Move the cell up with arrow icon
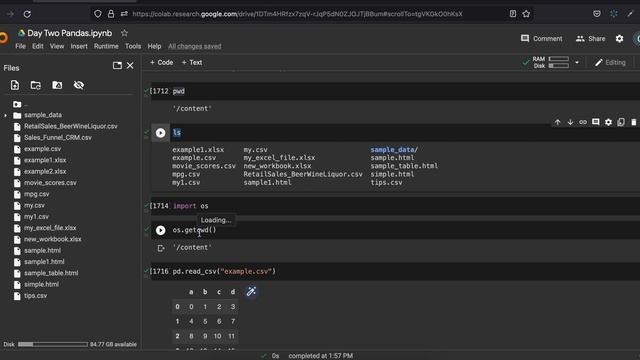This screenshot has width=640, height=360. 557,122
